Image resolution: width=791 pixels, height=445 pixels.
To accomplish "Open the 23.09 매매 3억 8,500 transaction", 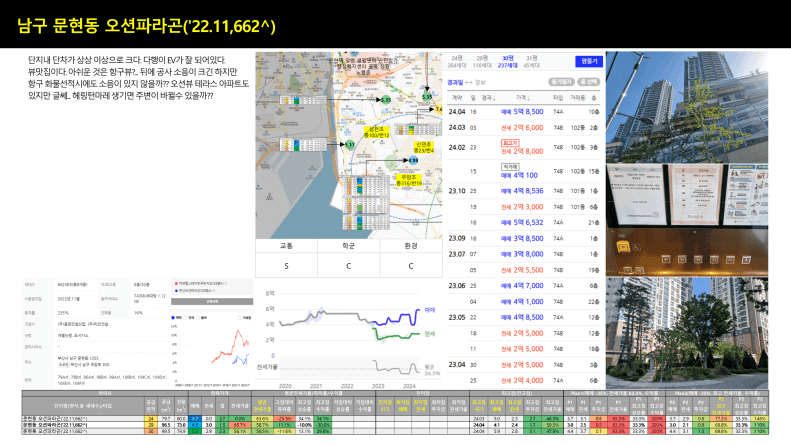I will tap(523, 238).
